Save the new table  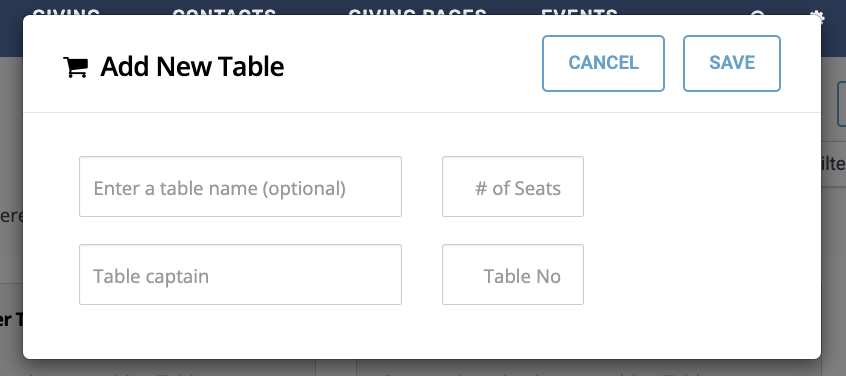click(x=732, y=63)
